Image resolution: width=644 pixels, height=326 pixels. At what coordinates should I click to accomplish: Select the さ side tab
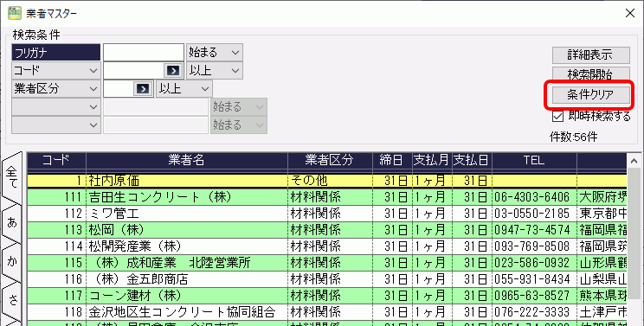point(12,301)
